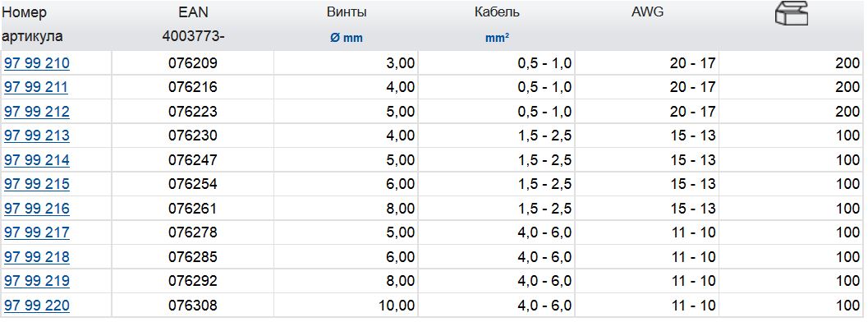Open article link 97 99 212

(x=37, y=112)
